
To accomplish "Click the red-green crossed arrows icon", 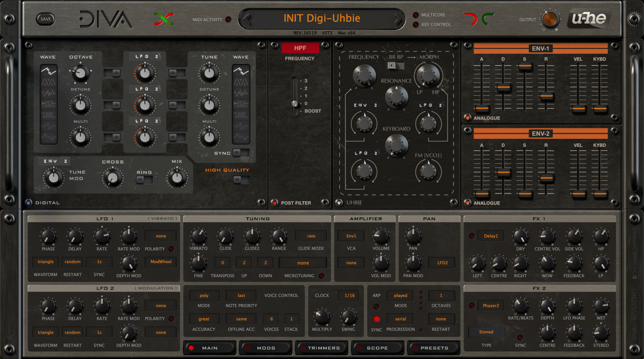I will point(164,19).
